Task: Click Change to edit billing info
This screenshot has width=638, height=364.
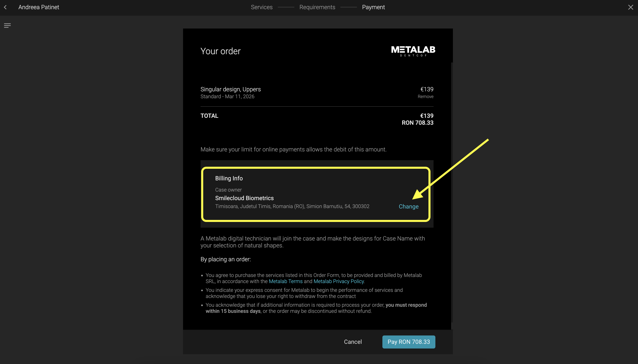Action: click(408, 206)
